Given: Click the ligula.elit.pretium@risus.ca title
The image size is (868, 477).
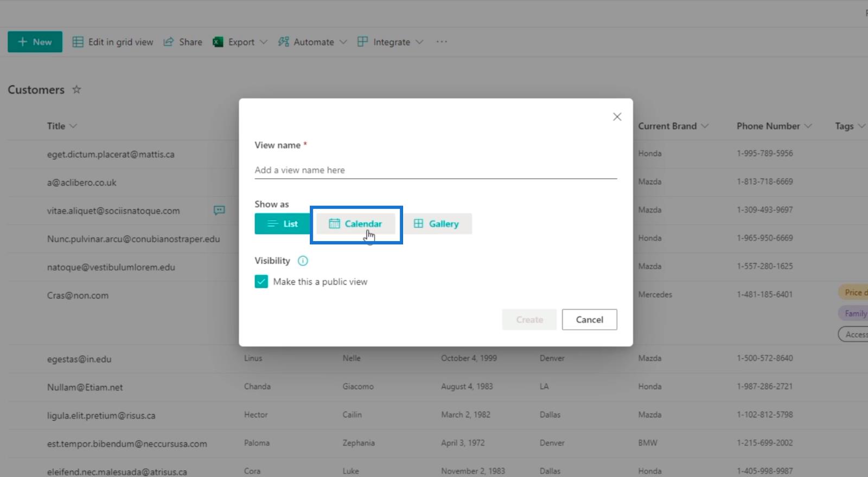Looking at the screenshot, I should [101, 416].
